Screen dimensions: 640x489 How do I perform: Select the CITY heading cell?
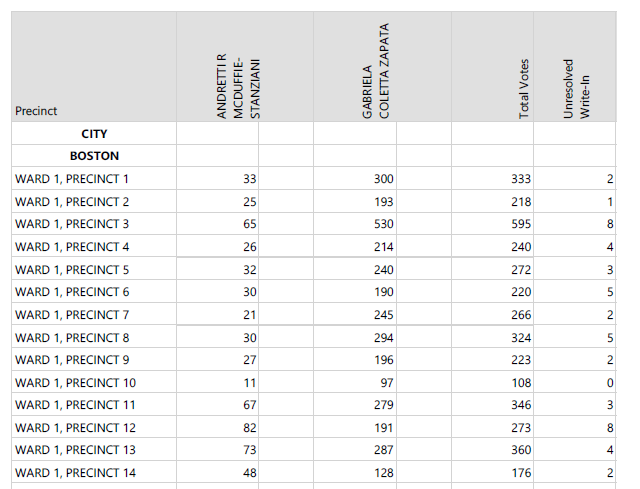(x=94, y=134)
